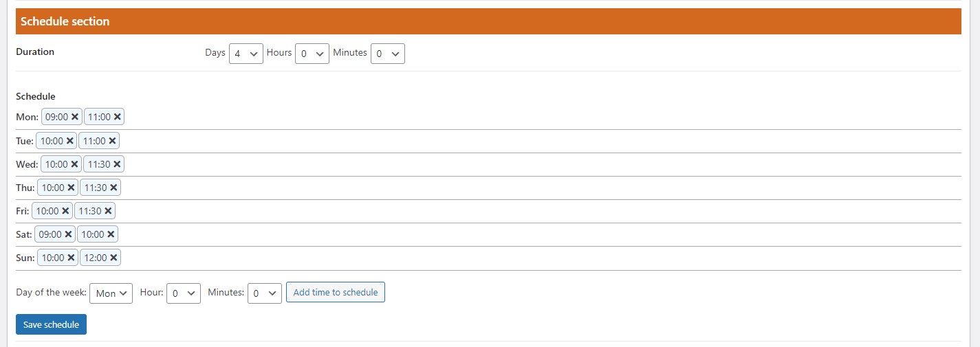980x347 pixels.
Task: Click Add time to schedule button
Action: click(x=336, y=292)
